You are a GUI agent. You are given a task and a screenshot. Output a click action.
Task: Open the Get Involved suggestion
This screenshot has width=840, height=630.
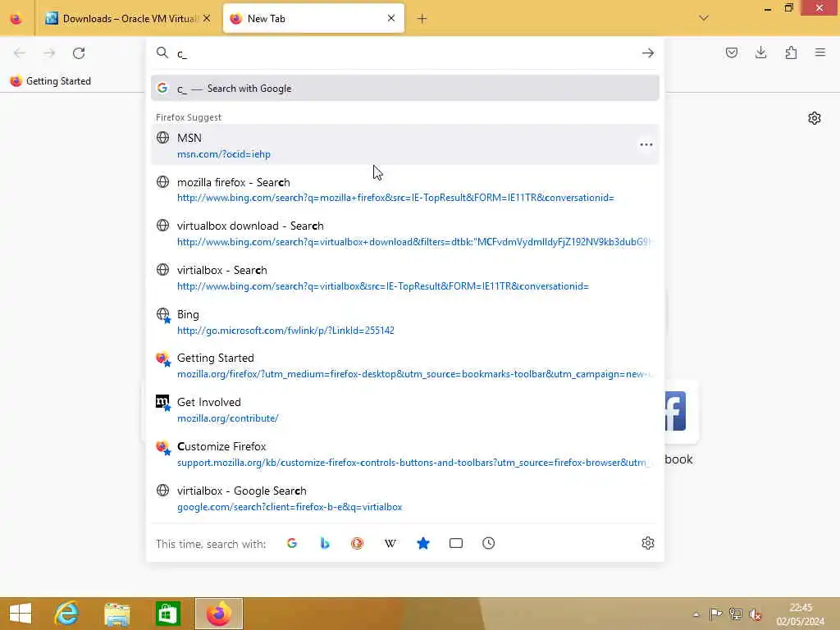tap(404, 410)
